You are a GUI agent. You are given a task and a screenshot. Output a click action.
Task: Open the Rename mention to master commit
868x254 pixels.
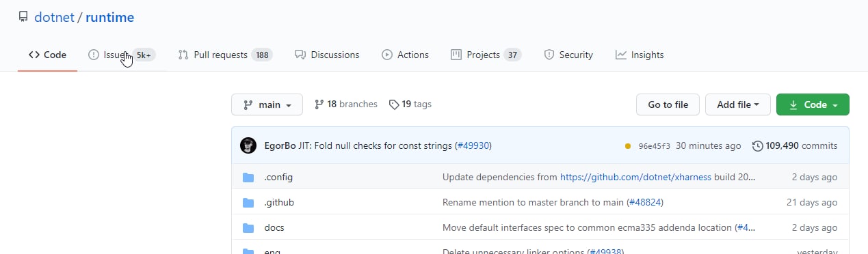(533, 202)
